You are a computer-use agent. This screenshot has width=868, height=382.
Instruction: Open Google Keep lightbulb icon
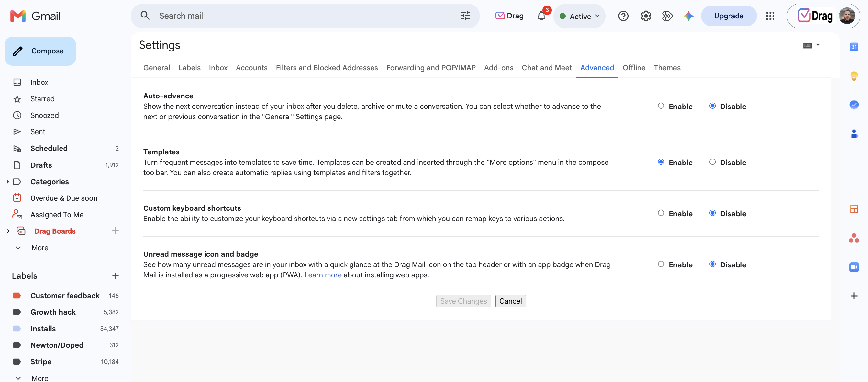click(853, 76)
